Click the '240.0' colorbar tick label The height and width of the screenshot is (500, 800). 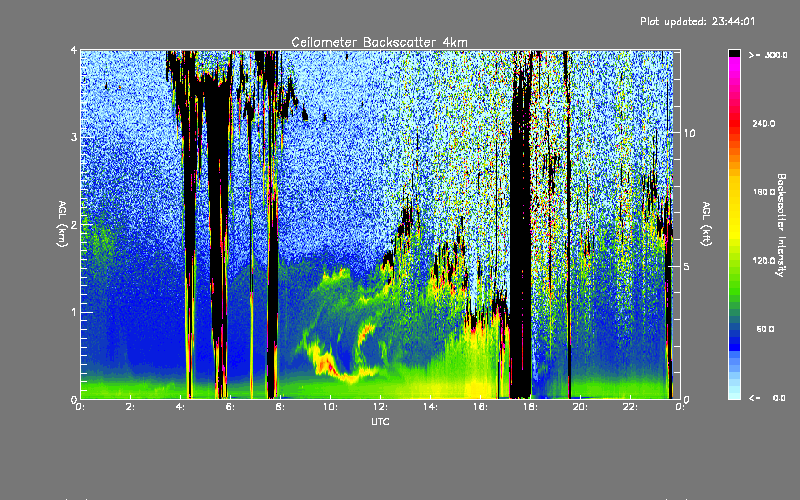764,124
